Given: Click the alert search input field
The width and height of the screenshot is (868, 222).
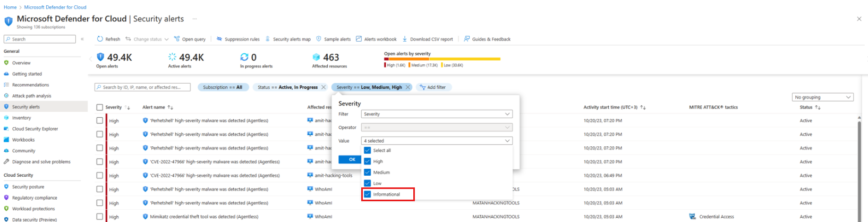Looking at the screenshot, I should click(142, 87).
